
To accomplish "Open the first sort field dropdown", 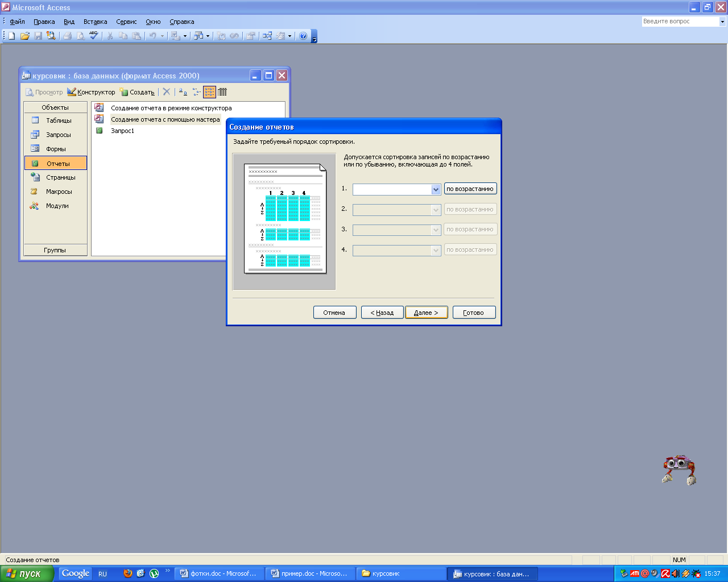I will [x=436, y=189].
